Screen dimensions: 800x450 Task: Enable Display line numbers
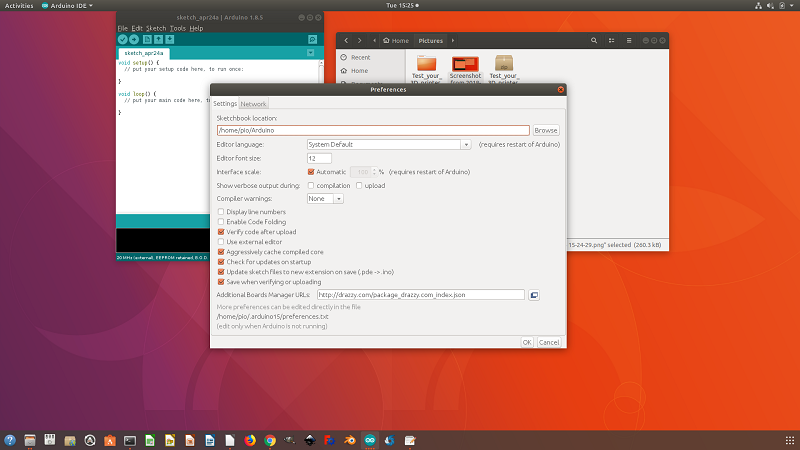pos(221,212)
